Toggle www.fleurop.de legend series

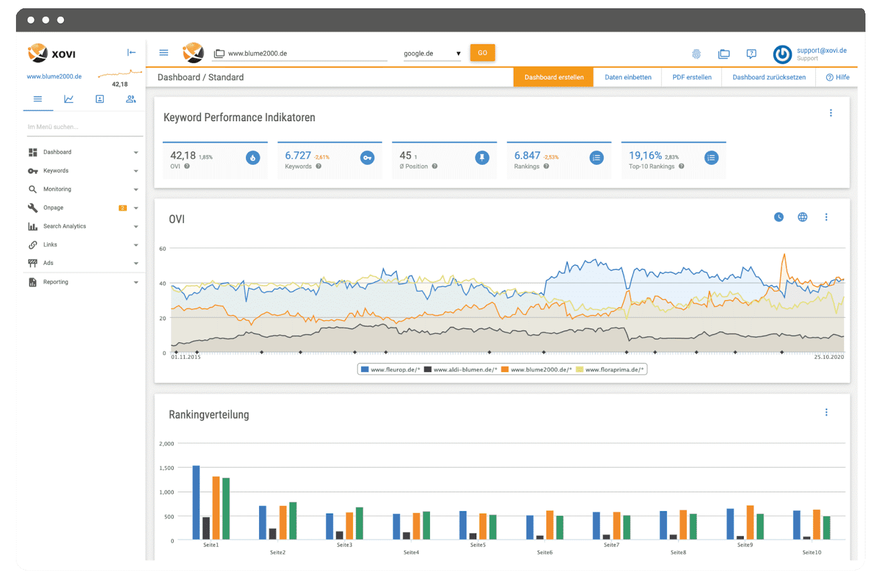[390, 370]
